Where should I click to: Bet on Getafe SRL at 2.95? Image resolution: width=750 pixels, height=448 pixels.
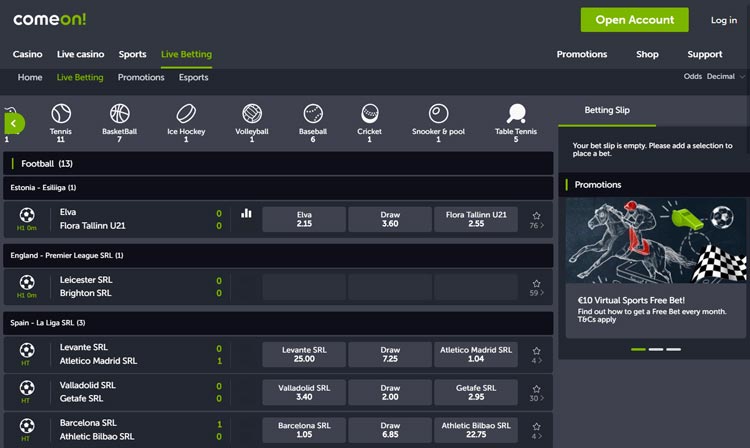point(476,392)
